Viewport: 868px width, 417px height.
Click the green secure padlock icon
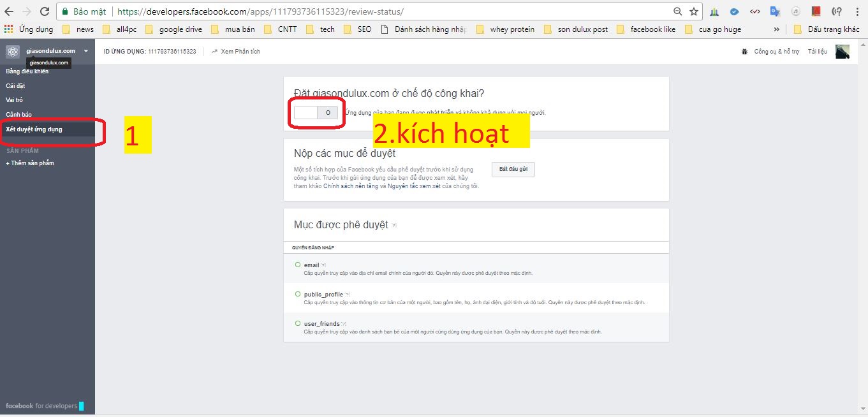tap(65, 11)
